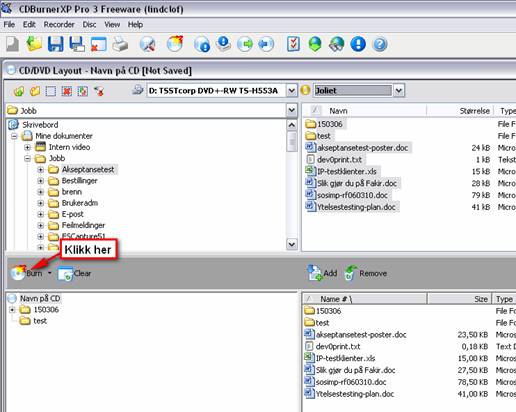The image size is (516, 412).
Task: Save the compilation with the floppy icon
Action: click(x=55, y=44)
